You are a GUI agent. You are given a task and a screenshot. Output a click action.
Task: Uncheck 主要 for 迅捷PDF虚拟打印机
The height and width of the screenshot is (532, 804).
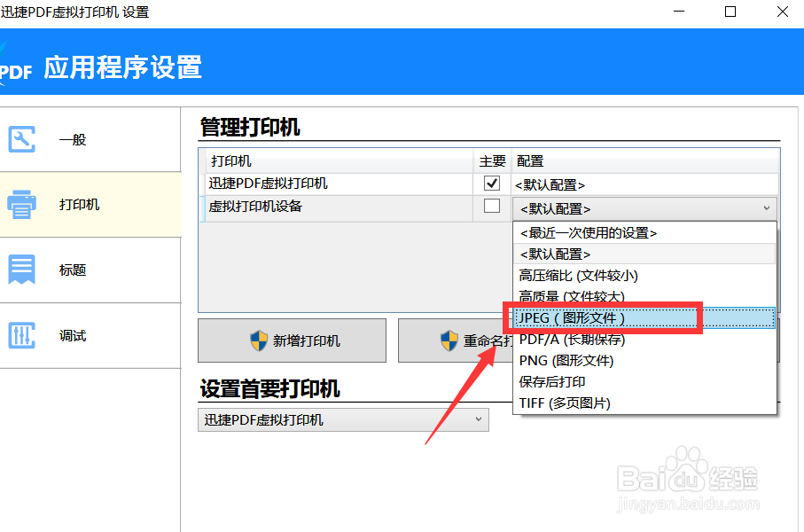(492, 184)
